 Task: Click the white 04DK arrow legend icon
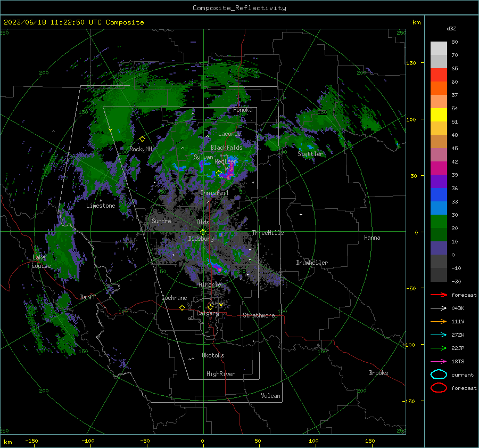coord(439,308)
